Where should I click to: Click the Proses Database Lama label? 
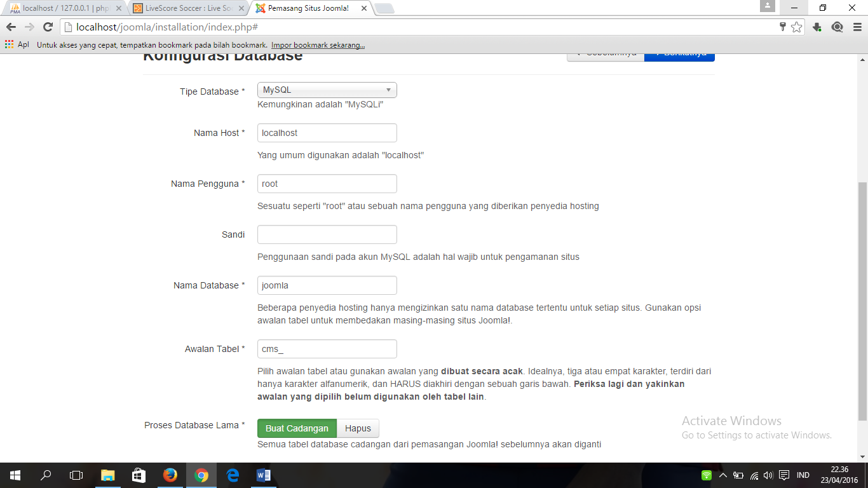194,425
